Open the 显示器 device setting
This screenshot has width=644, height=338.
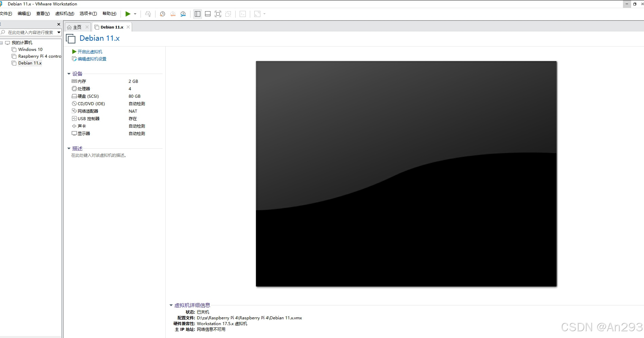click(x=84, y=134)
